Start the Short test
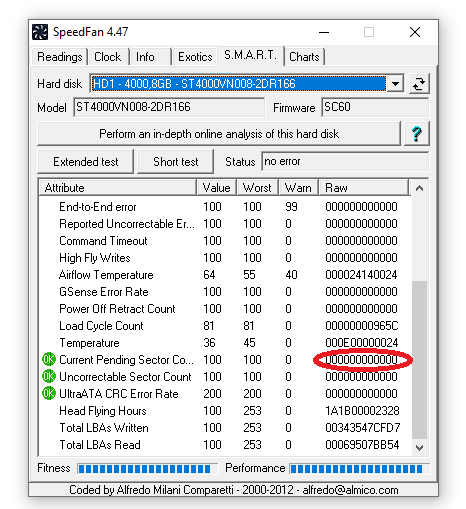 point(175,162)
